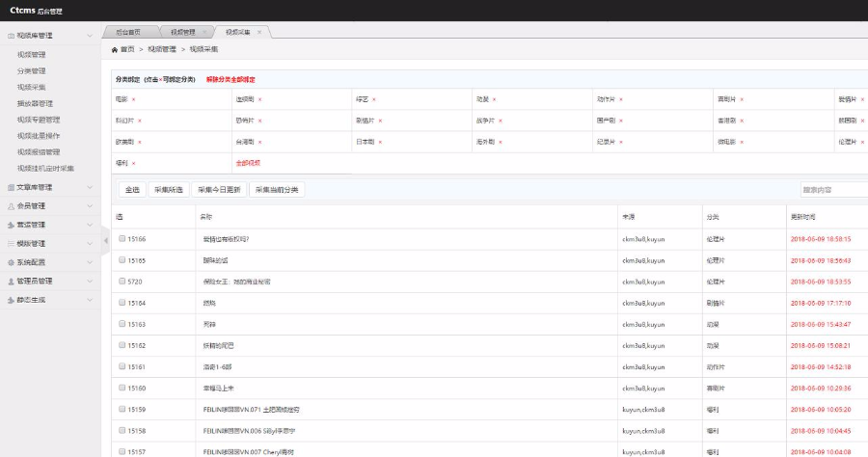Click the 会员管理 user icon
This screenshot has height=457, width=868.
click(x=11, y=206)
